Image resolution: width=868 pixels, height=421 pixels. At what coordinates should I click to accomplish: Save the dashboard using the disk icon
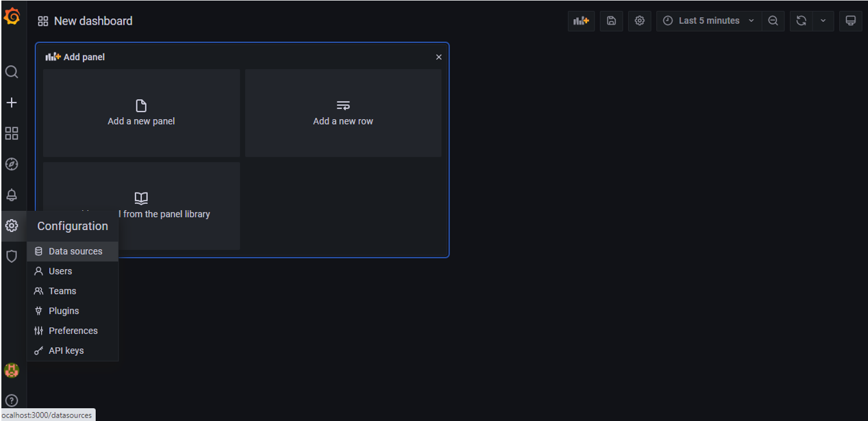611,21
